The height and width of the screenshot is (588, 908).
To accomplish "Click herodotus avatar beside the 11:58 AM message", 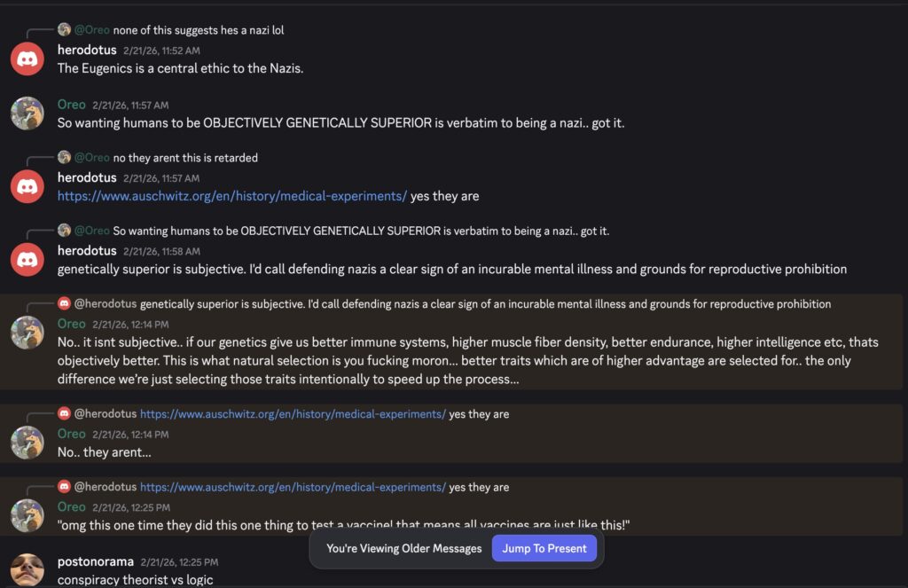I will pos(27,259).
